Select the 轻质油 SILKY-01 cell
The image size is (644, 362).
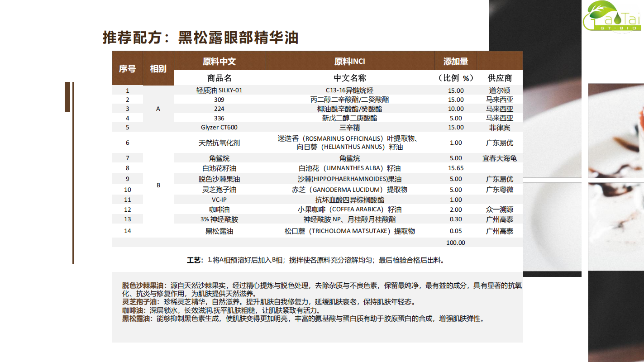219,90
